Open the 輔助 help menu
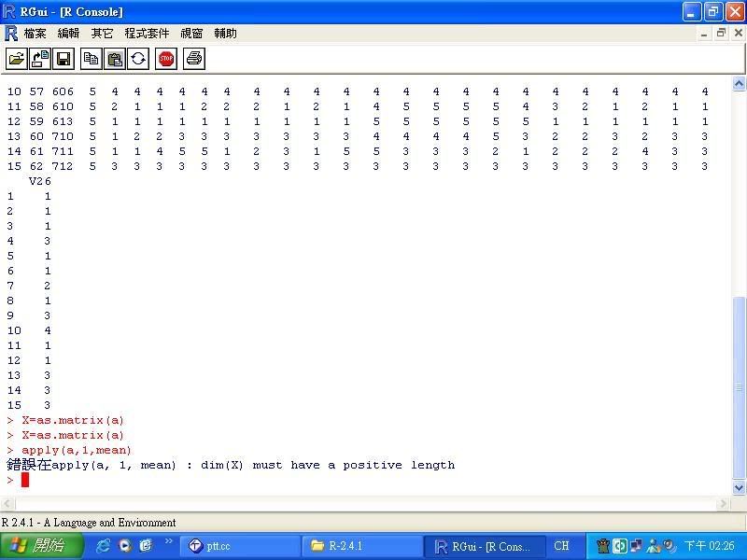Screen dimensions: 747x560 pos(225,34)
